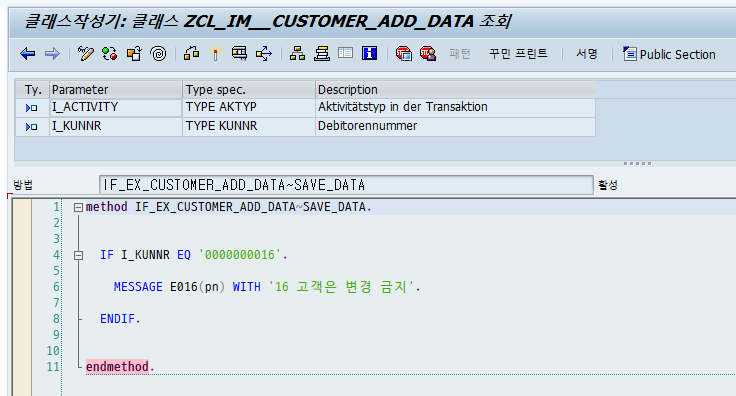Click the Public Section document icon
Screen dimensions: 736x396
pos(629,54)
